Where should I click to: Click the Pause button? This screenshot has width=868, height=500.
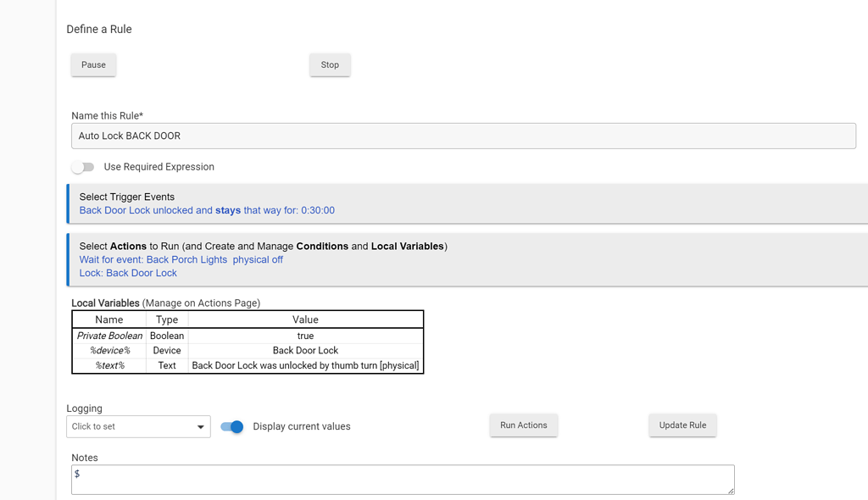(93, 65)
